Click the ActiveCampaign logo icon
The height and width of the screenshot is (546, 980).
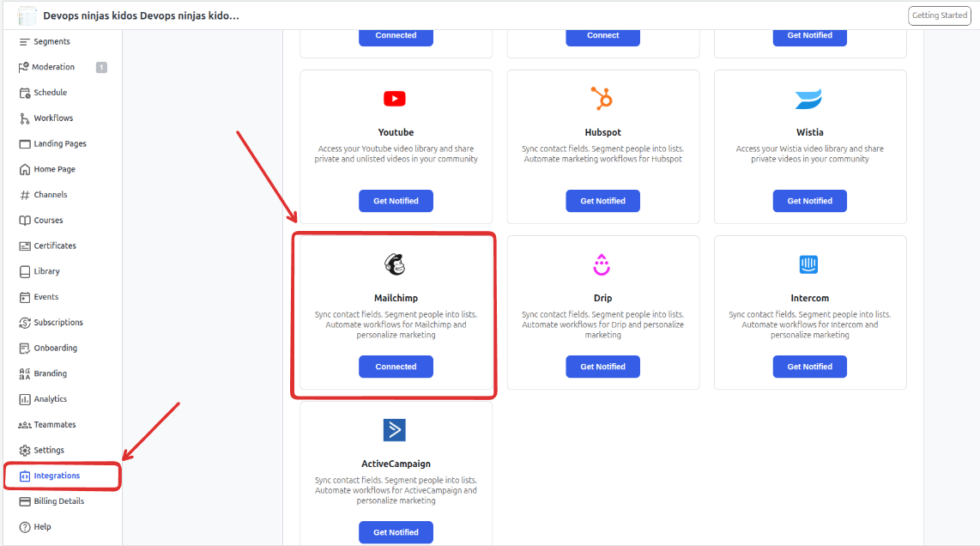[x=395, y=429]
